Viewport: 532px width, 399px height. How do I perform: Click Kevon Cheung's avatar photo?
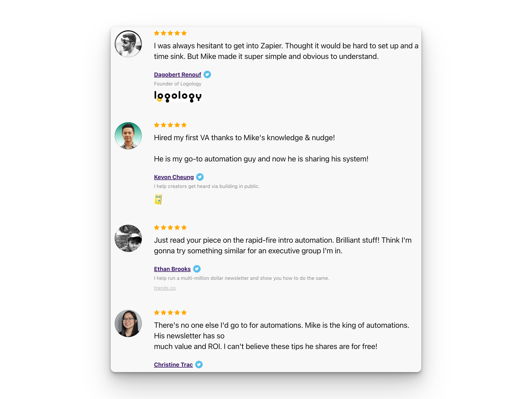tap(128, 136)
